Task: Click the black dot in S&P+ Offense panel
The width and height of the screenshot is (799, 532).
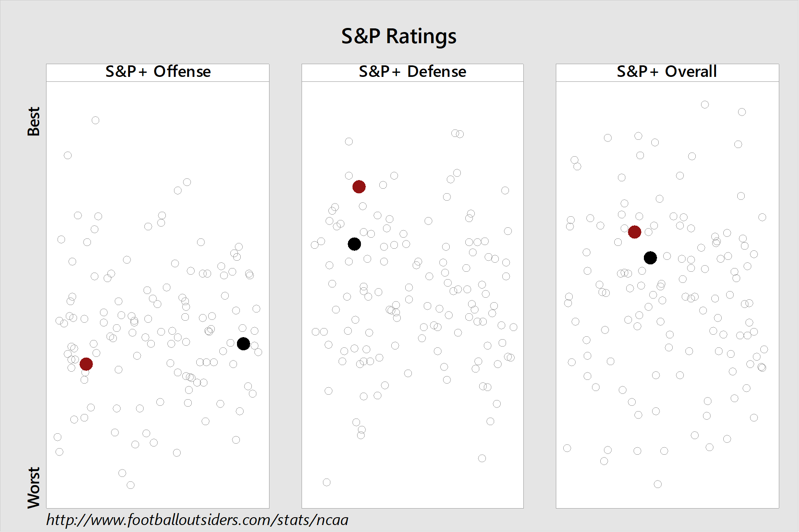Action: tap(243, 344)
